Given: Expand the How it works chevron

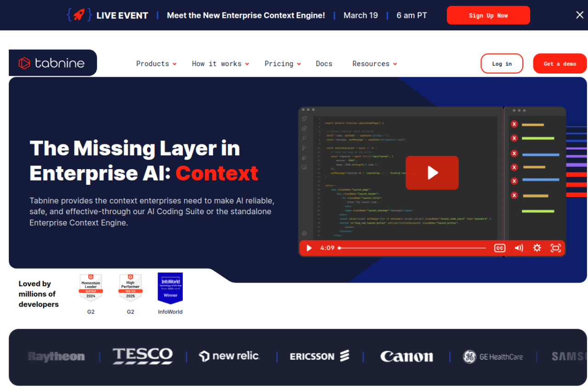Looking at the screenshot, I should [247, 64].
